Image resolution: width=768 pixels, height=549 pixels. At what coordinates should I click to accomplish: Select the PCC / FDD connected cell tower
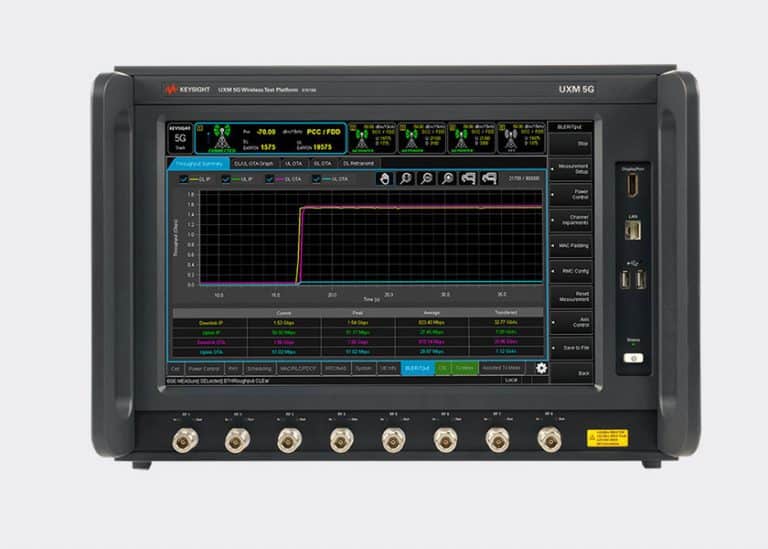coord(271,139)
